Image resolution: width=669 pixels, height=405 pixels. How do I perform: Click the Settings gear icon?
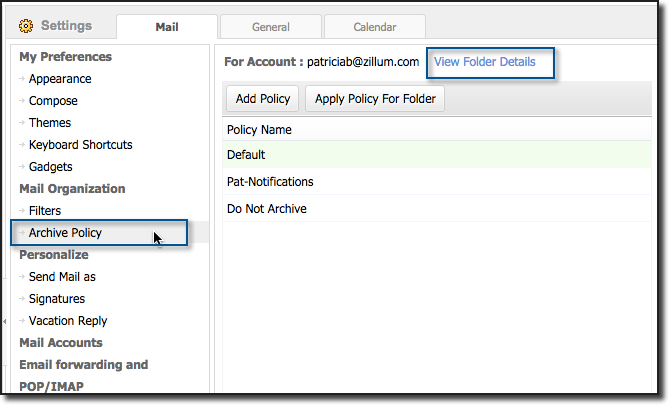(26, 26)
